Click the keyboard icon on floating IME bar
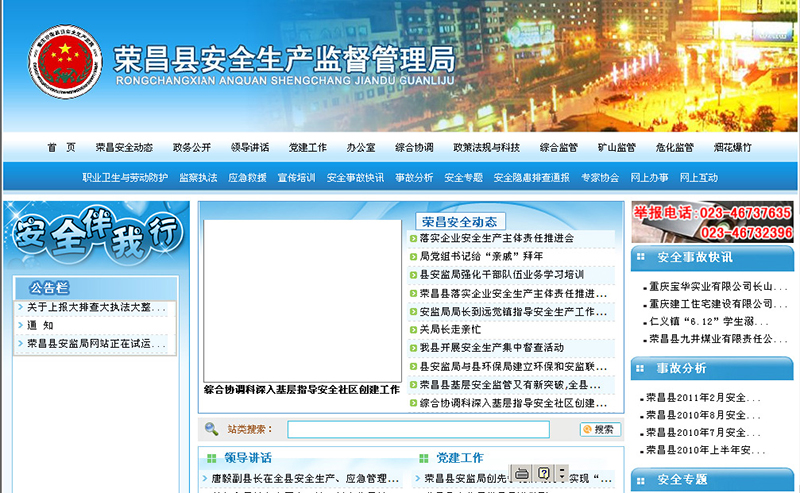Image resolution: width=800 pixels, height=493 pixels. (x=521, y=474)
